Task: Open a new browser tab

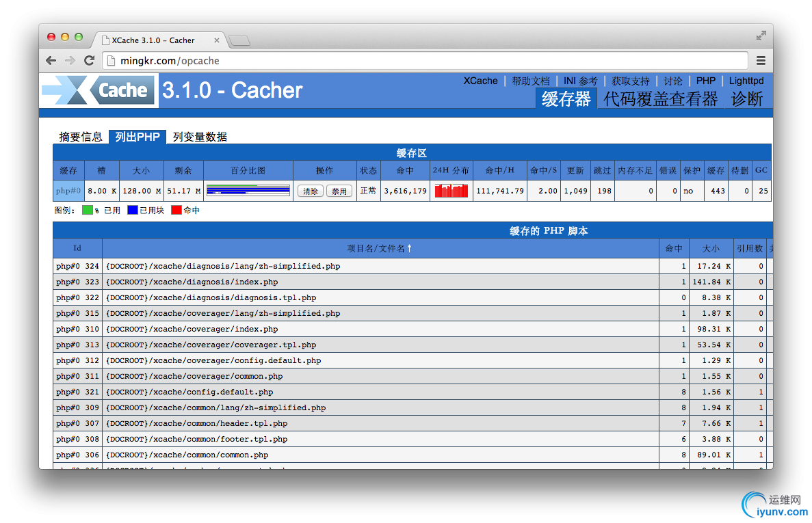Action: point(239,40)
